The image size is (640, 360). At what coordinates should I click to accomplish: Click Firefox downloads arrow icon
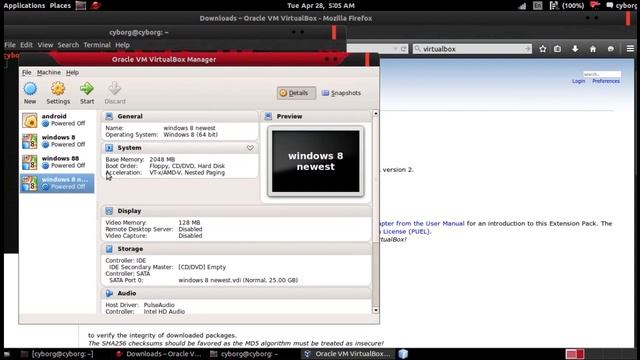(575, 49)
